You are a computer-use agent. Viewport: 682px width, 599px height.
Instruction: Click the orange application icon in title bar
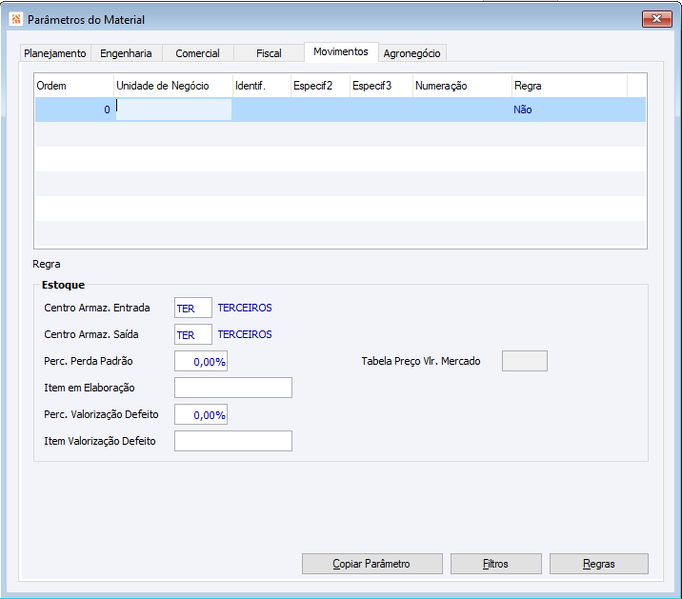coord(16,20)
